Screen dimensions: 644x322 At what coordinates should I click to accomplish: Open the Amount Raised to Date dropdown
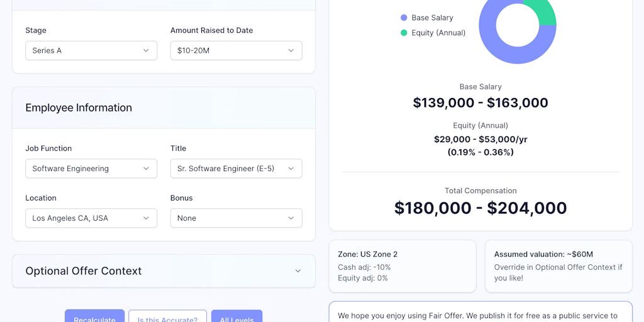[236, 50]
